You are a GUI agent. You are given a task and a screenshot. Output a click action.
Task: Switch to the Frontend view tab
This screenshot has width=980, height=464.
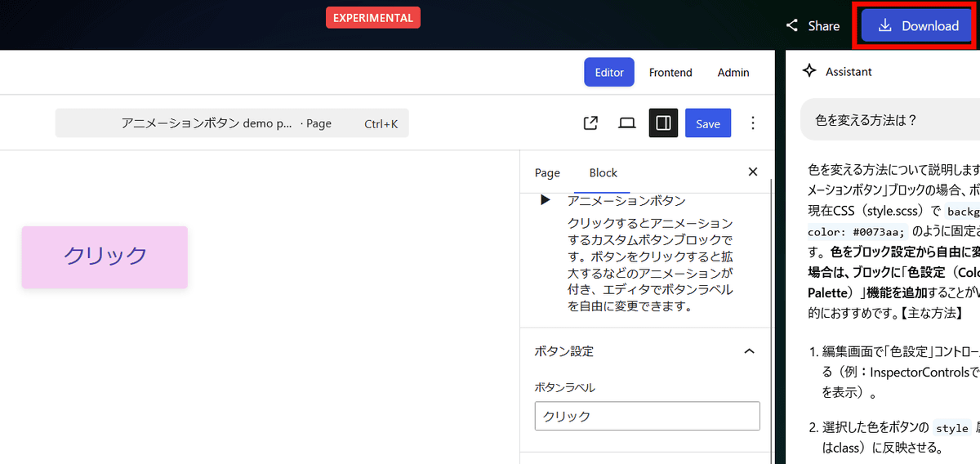(670, 72)
